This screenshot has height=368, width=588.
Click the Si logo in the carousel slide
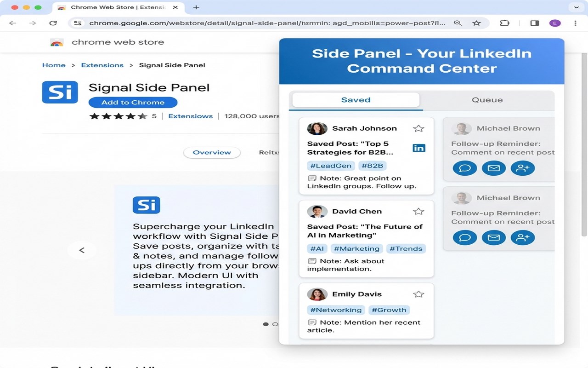tap(147, 205)
